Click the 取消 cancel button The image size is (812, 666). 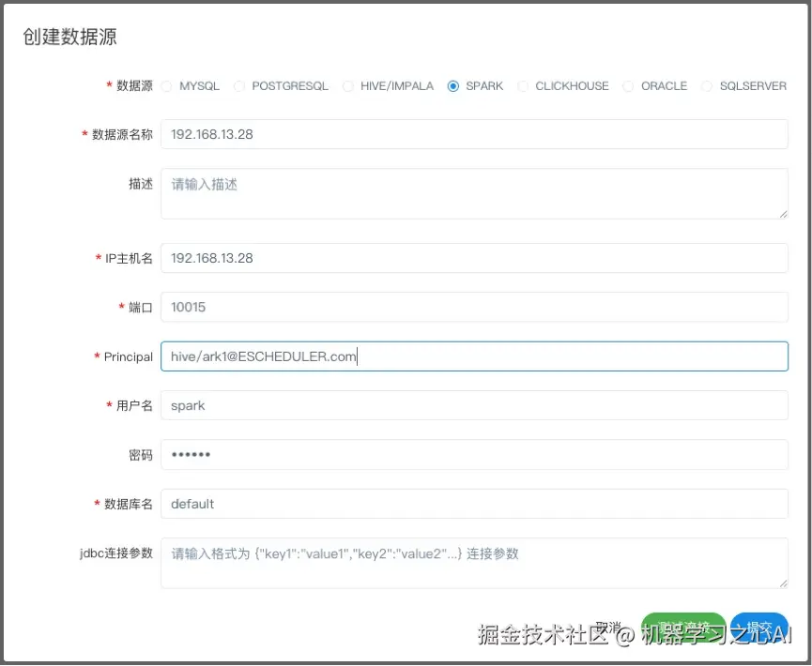608,628
